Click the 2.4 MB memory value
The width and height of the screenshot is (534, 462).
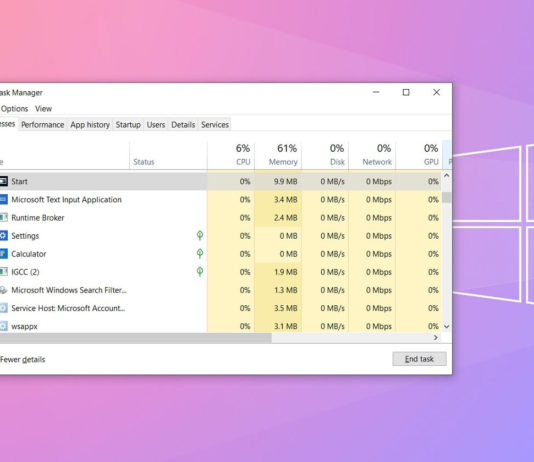(285, 218)
